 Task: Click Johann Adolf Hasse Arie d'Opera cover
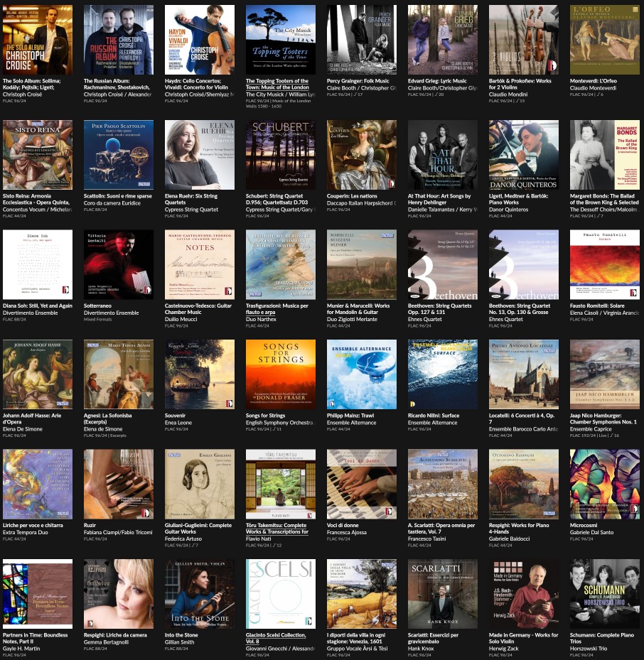pos(38,374)
